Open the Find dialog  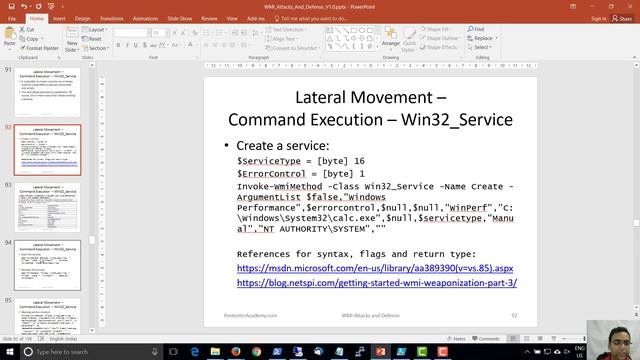tap(476, 29)
